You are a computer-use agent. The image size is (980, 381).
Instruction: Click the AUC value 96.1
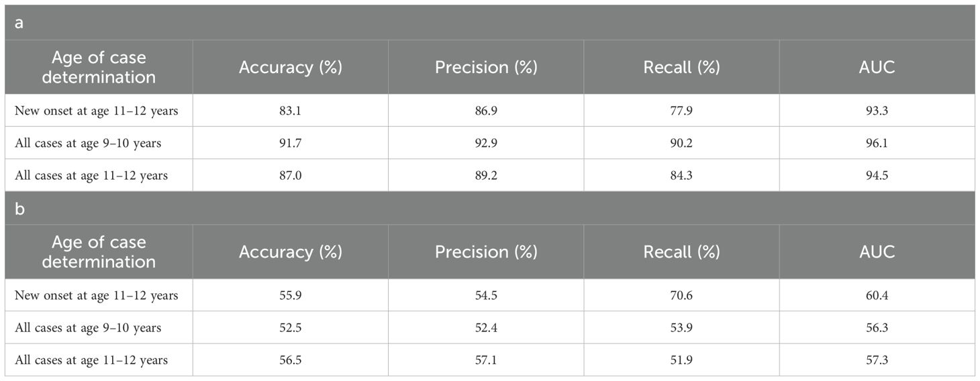[x=877, y=143]
